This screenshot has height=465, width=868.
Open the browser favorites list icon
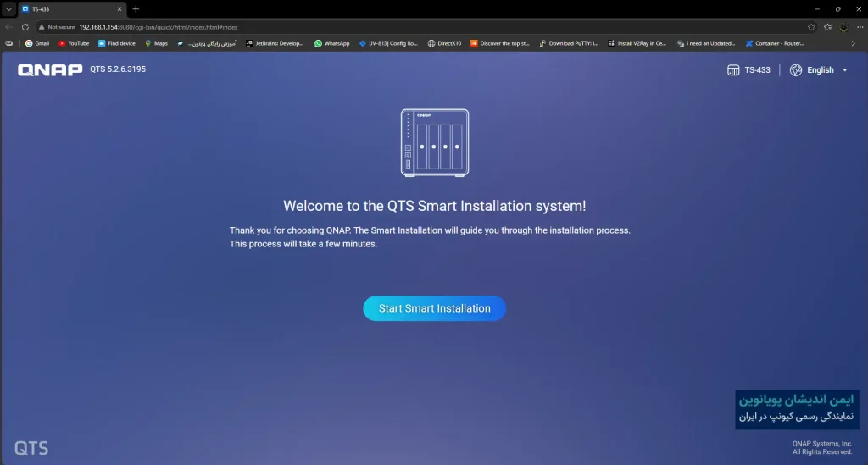coord(827,27)
